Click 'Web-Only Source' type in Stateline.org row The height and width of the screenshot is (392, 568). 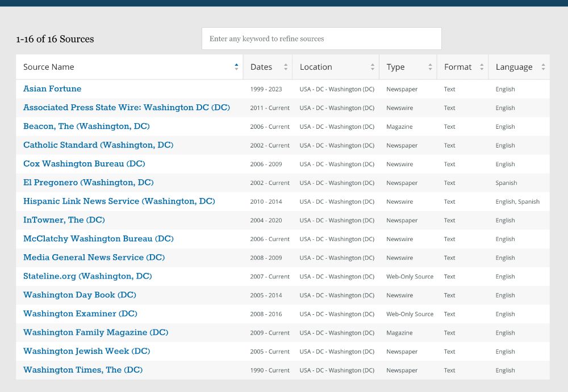[x=410, y=276]
